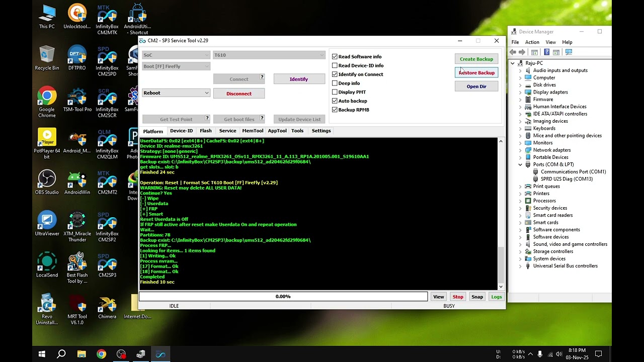The height and width of the screenshot is (362, 644).
Task: Click the red Stop button
Action: coord(458,297)
